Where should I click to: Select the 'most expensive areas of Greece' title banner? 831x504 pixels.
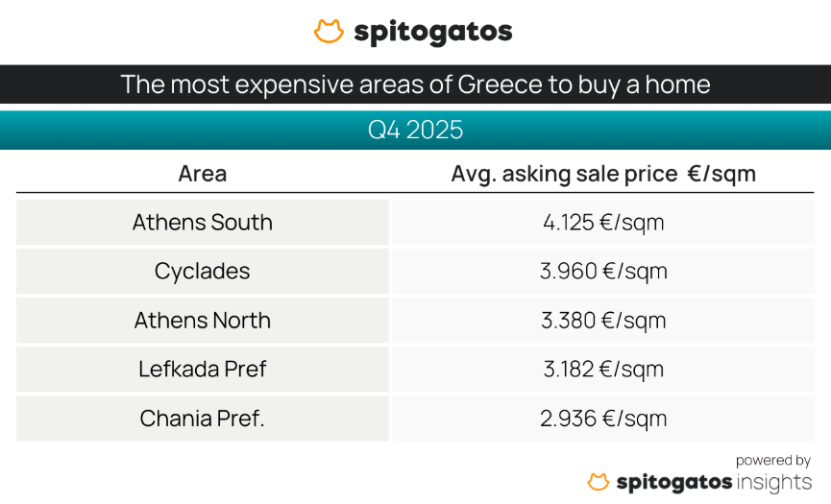[415, 84]
